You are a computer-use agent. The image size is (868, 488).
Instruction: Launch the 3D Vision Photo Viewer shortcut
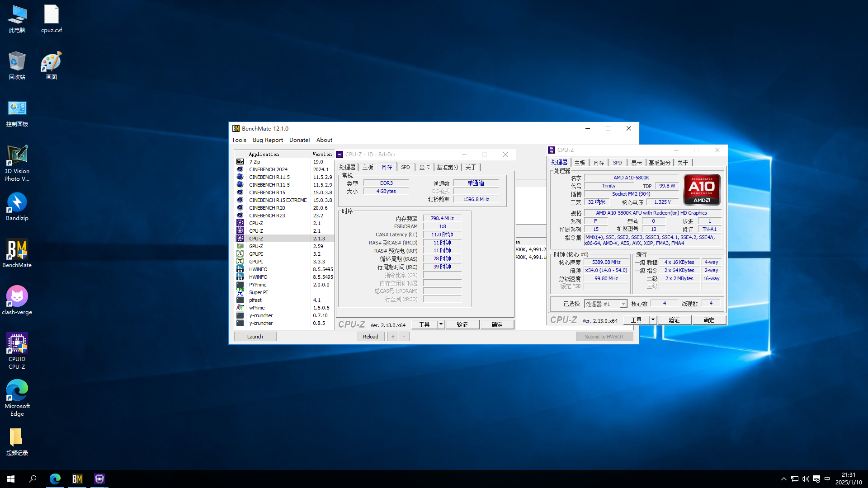point(17,163)
